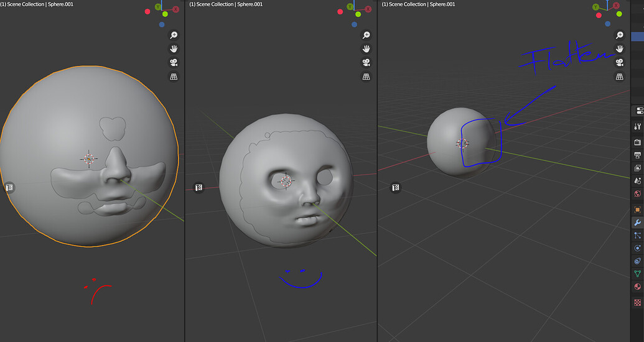Click 'Scene Collection | Sphere.001' text in left viewport
This screenshot has height=342, width=644.
click(x=40, y=4)
